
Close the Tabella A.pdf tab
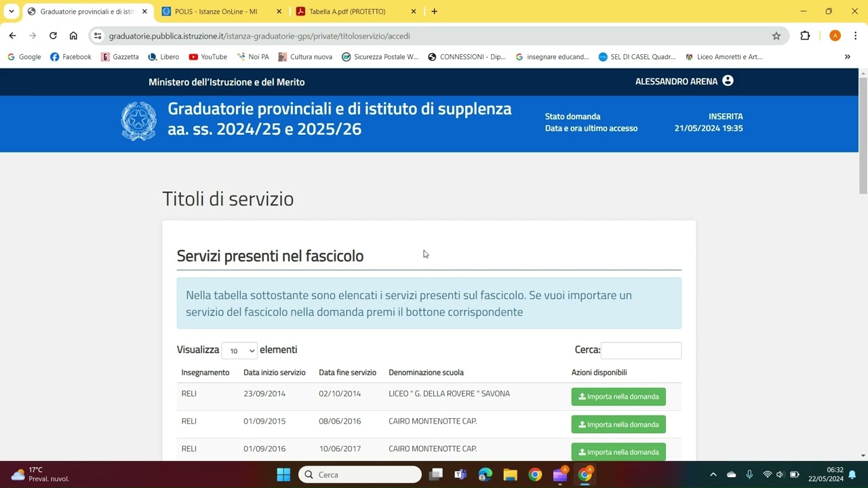coord(414,12)
